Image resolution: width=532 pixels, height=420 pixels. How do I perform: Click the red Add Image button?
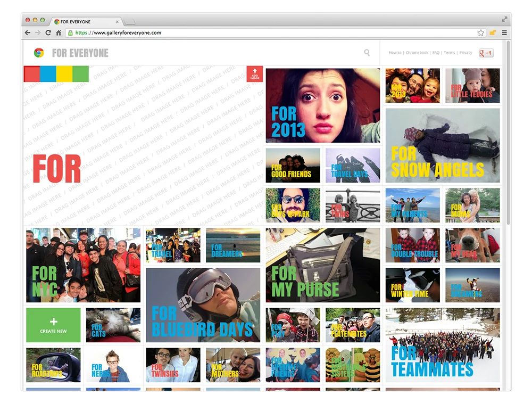(255, 73)
